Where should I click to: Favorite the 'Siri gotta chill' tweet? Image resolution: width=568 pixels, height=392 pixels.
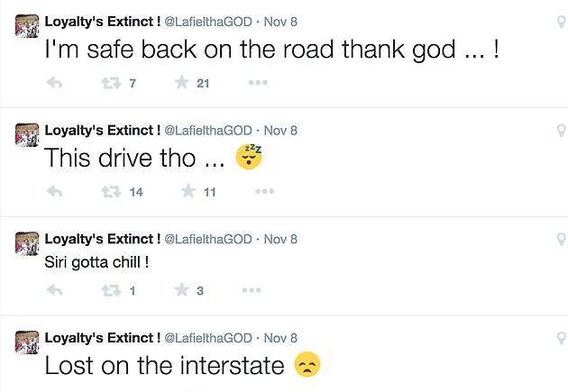point(182,290)
